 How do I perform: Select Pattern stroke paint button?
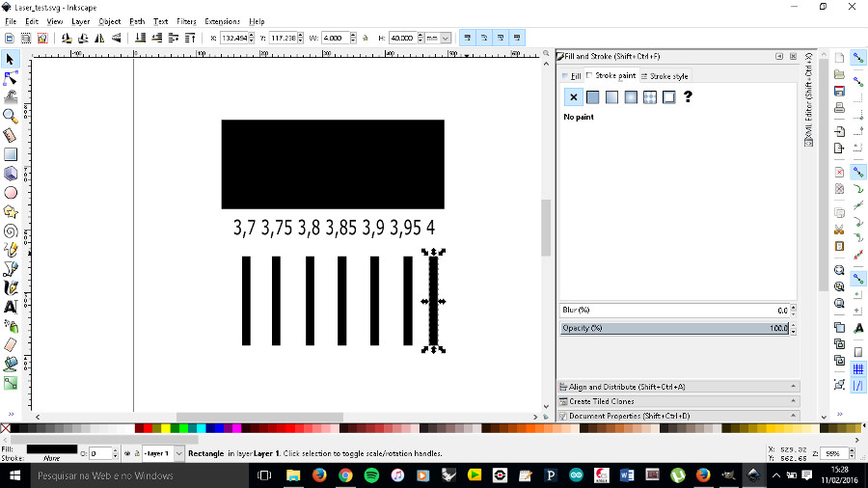pyautogui.click(x=650, y=97)
